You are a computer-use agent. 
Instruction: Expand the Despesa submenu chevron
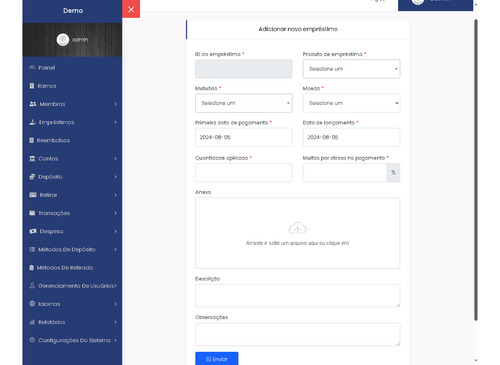pos(115,231)
